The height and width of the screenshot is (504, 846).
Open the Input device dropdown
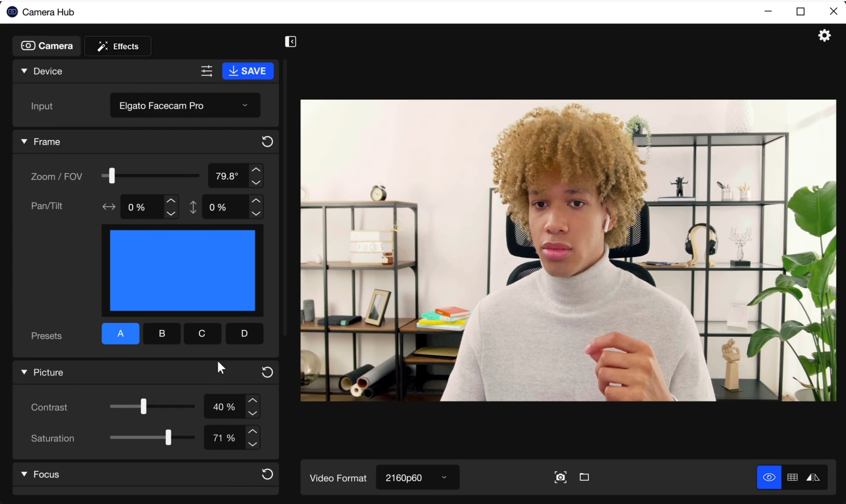pyautogui.click(x=185, y=106)
